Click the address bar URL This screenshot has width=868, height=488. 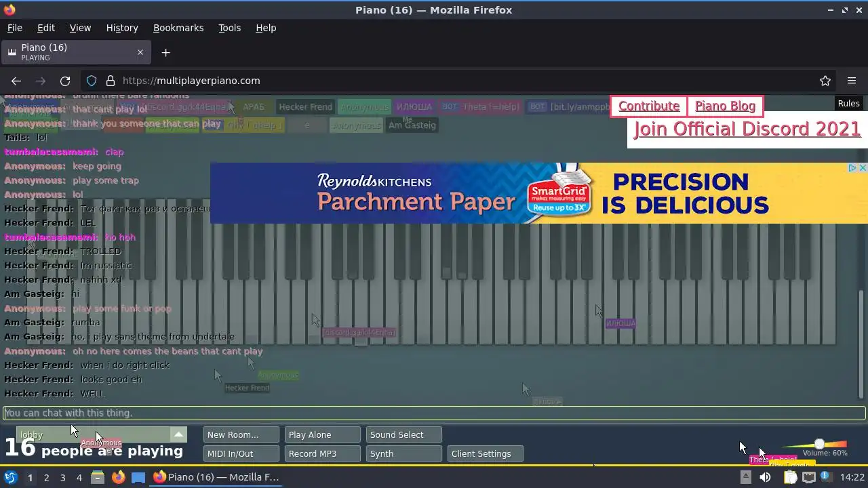coord(191,81)
